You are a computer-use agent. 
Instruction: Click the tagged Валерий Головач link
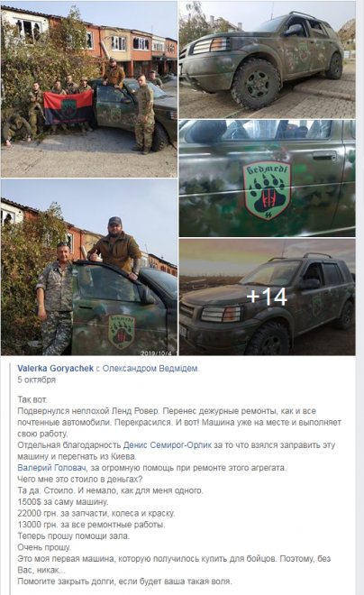51,468
